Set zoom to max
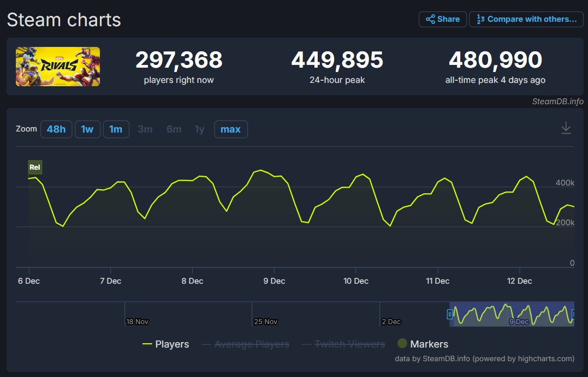This screenshot has height=377, width=588. (230, 129)
